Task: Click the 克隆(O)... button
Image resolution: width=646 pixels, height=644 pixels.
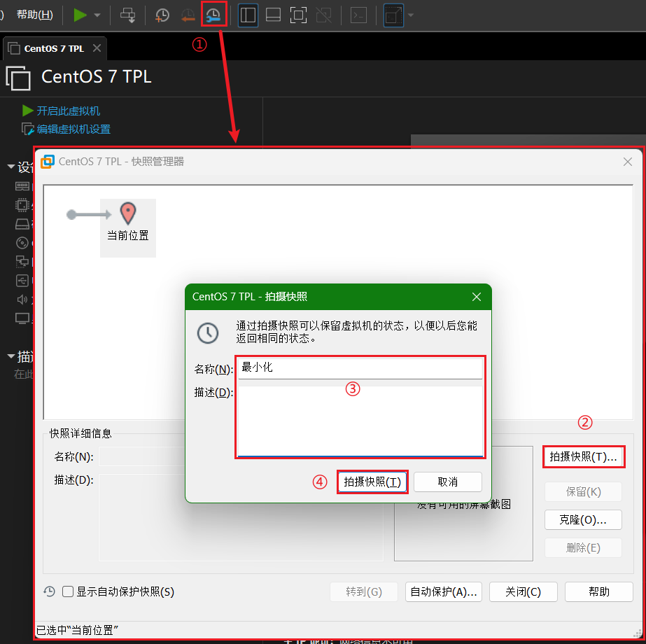Action: pos(583,519)
